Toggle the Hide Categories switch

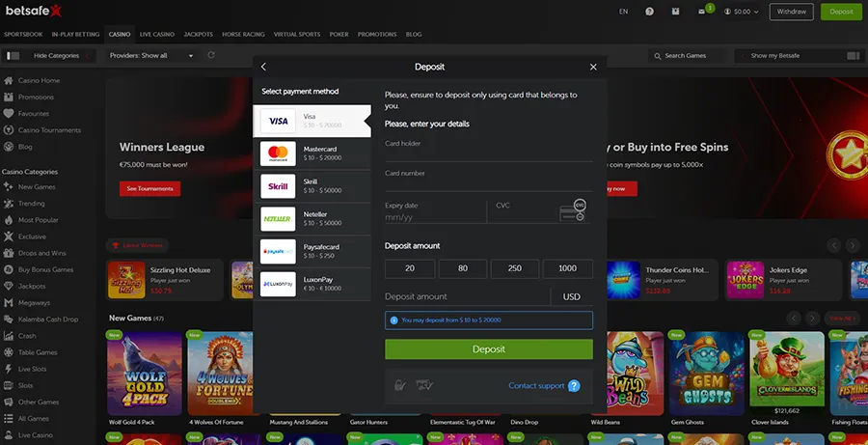pyautogui.click(x=13, y=55)
